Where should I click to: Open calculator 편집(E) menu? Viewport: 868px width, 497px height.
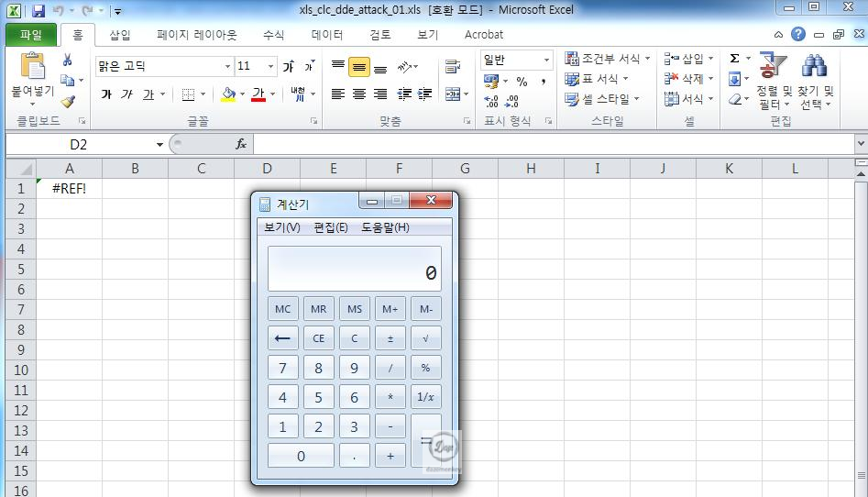point(331,227)
